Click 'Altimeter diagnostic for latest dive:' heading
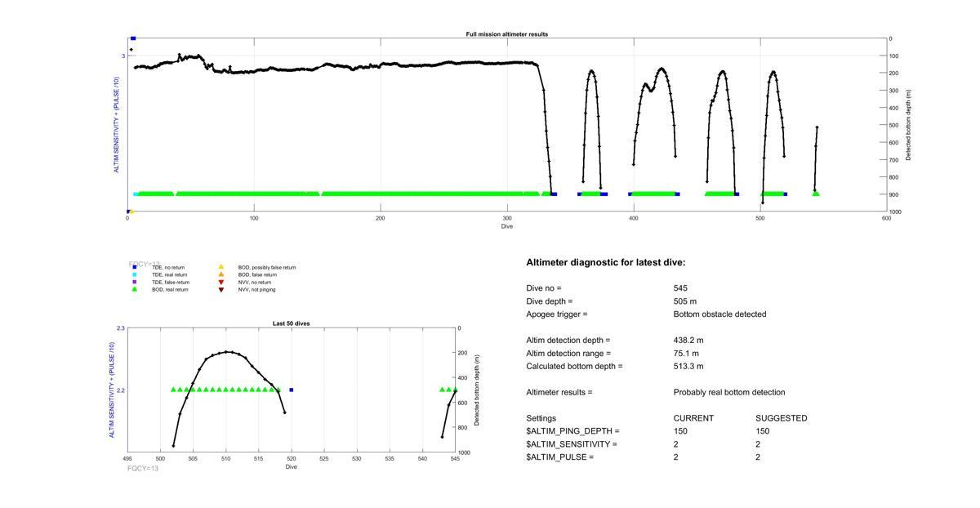 pyautogui.click(x=606, y=263)
